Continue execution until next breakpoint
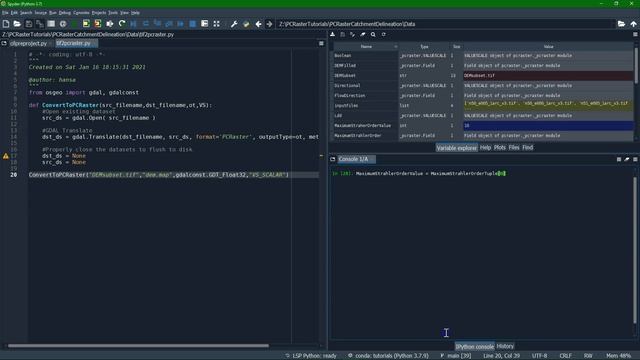The width and height of the screenshot is (640, 360). [x=180, y=24]
